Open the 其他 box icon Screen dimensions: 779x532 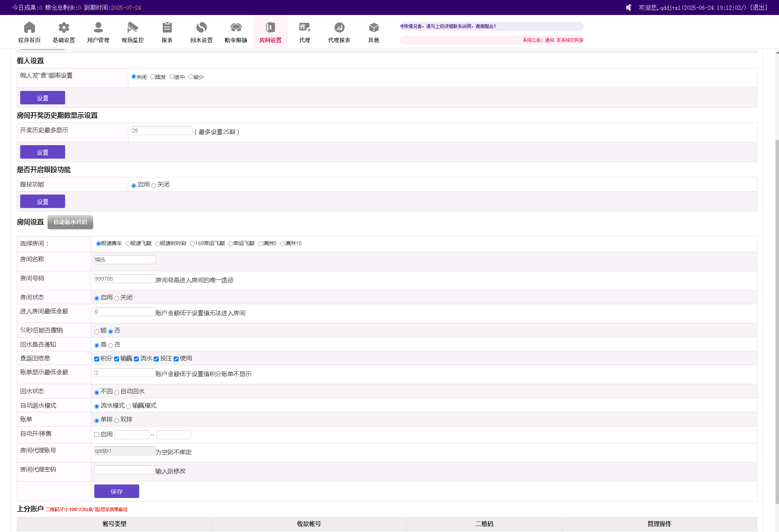373,28
